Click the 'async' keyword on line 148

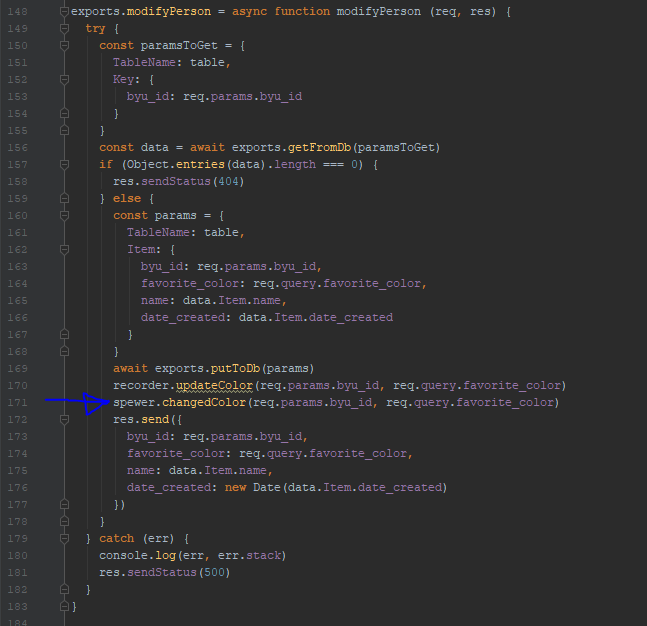[249, 12]
